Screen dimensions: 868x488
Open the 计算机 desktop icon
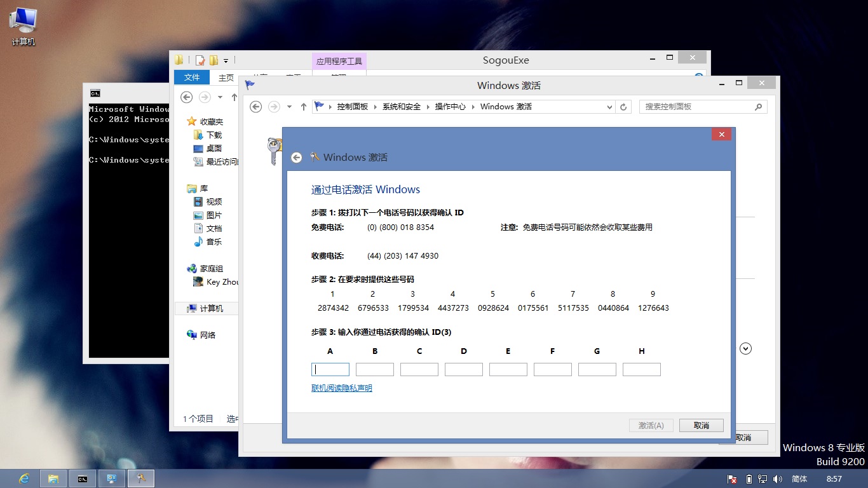[24, 27]
